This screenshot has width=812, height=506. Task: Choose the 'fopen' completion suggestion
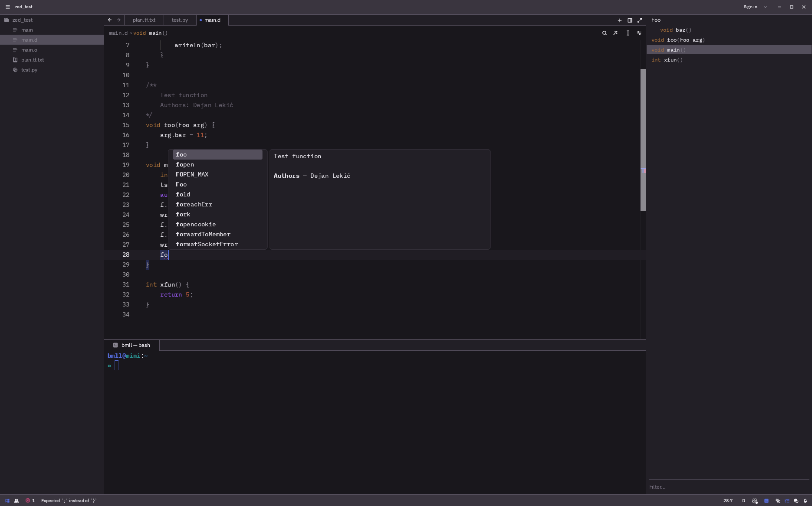(218, 165)
